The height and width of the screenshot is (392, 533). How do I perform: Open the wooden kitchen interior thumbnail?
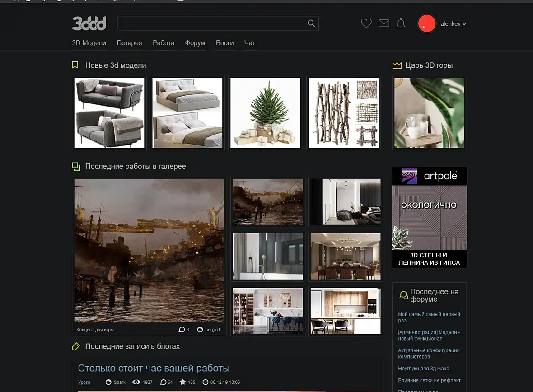point(346,311)
